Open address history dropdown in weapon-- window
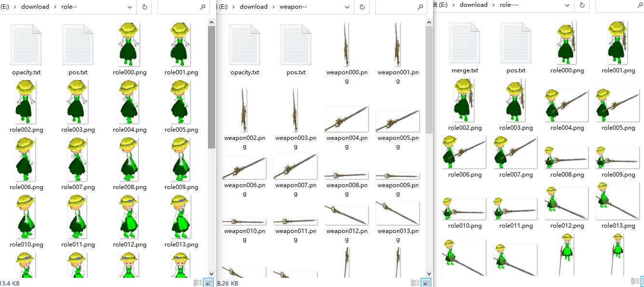This screenshot has width=644, height=287. [x=347, y=7]
